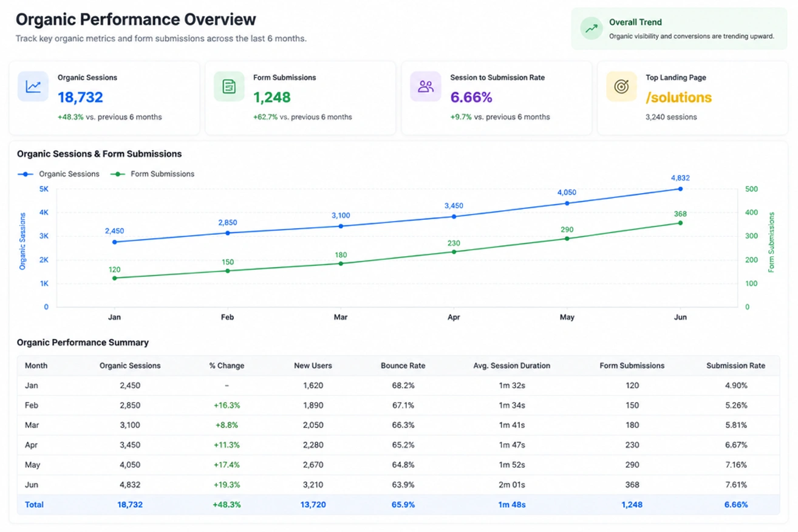Click the Organic Sessions line chart icon
Viewport: 798px width, 532px height.
tap(33, 86)
